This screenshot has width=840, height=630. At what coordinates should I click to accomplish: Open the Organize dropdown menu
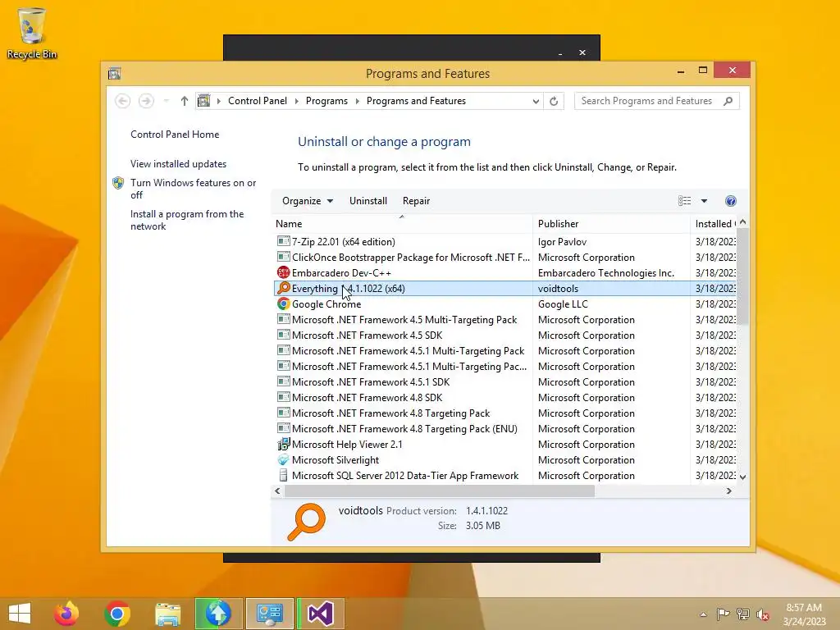(x=308, y=201)
